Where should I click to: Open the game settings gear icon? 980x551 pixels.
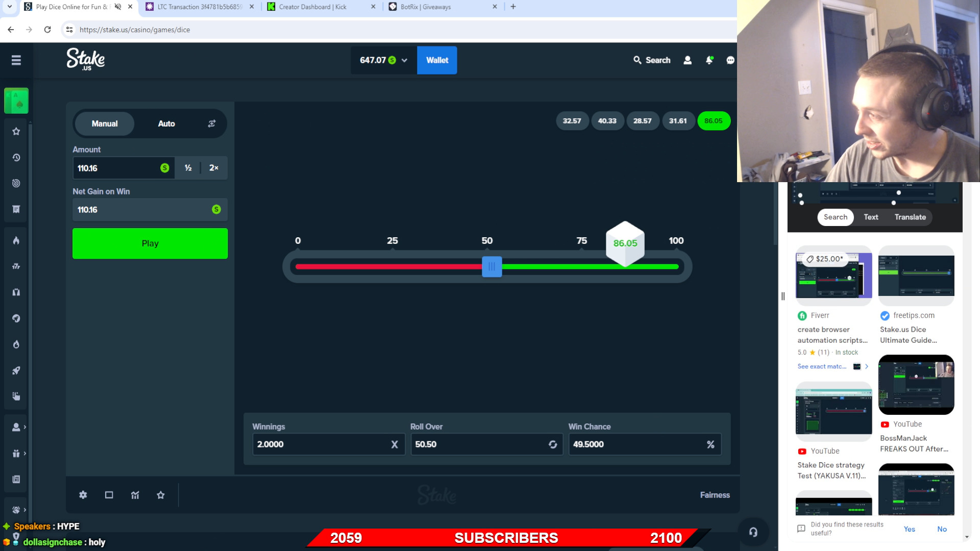[83, 495]
